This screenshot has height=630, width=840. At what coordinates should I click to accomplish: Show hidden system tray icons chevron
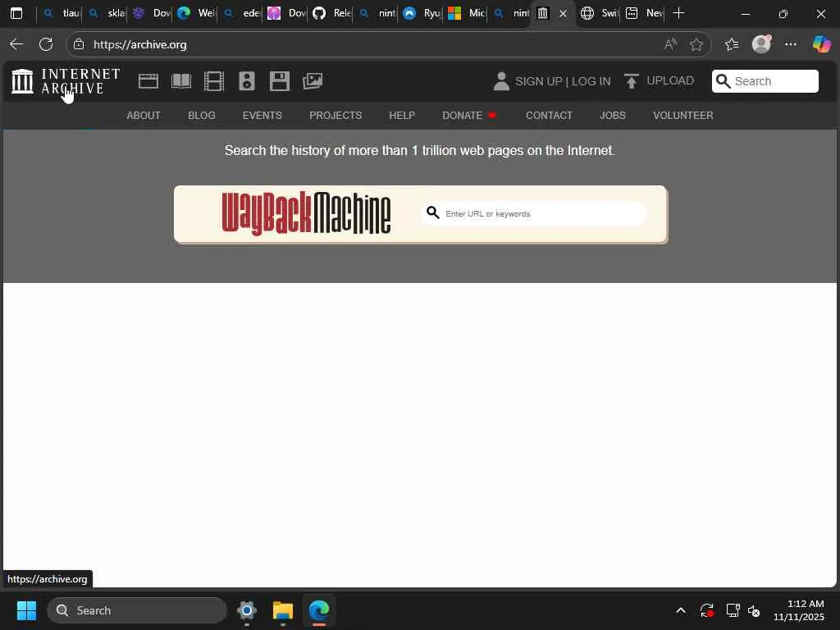(680, 610)
